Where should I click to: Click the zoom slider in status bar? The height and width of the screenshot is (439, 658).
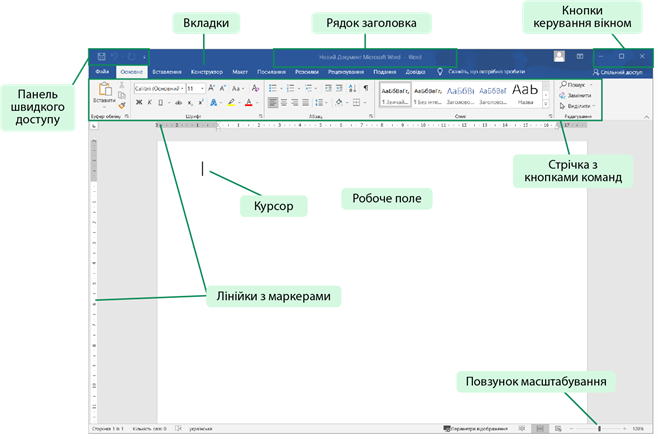598,427
